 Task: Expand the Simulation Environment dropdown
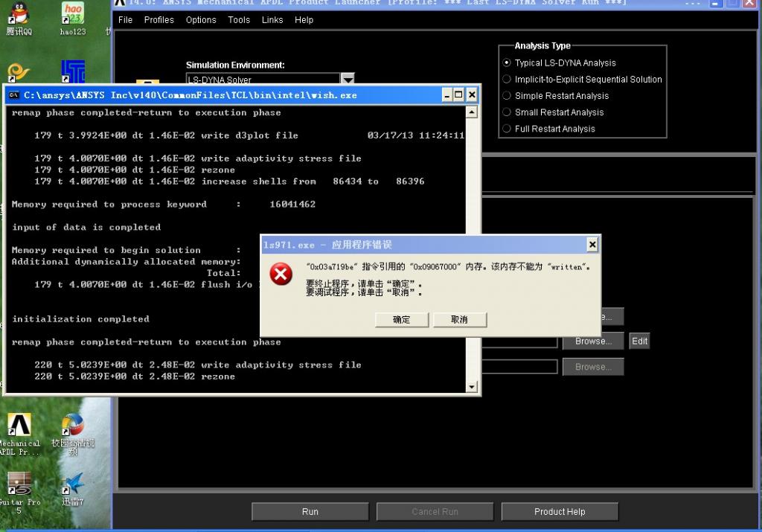click(x=348, y=79)
